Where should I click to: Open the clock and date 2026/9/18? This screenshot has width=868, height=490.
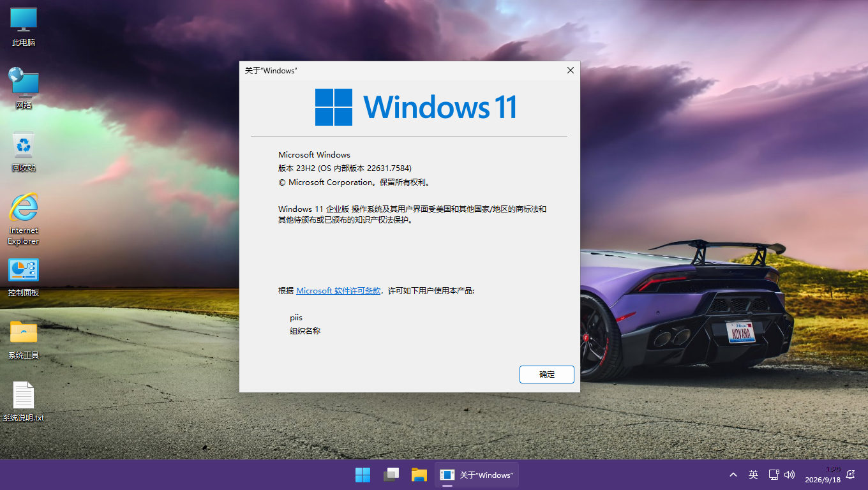click(823, 475)
